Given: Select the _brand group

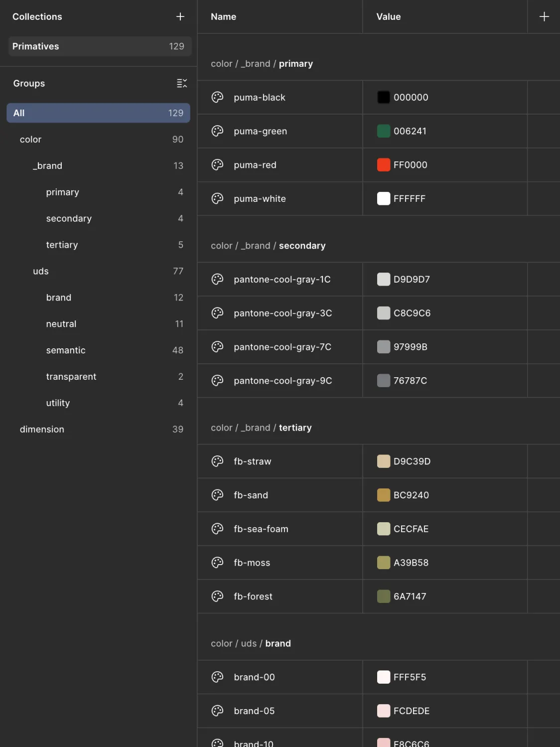Looking at the screenshot, I should point(48,166).
